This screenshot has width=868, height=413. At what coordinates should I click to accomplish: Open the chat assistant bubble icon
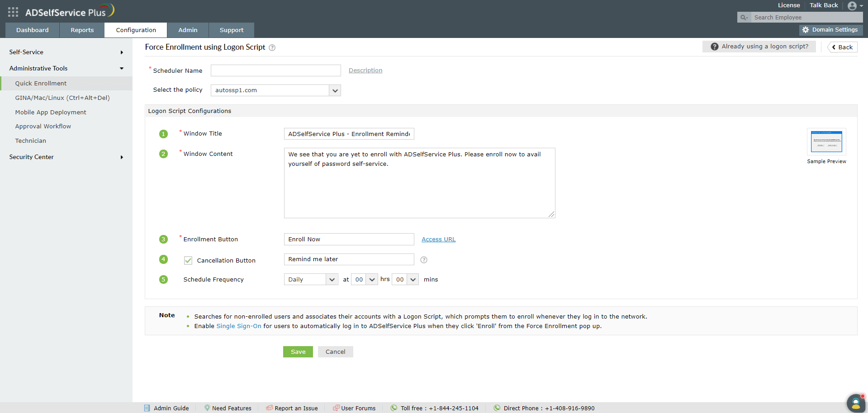coord(856,403)
